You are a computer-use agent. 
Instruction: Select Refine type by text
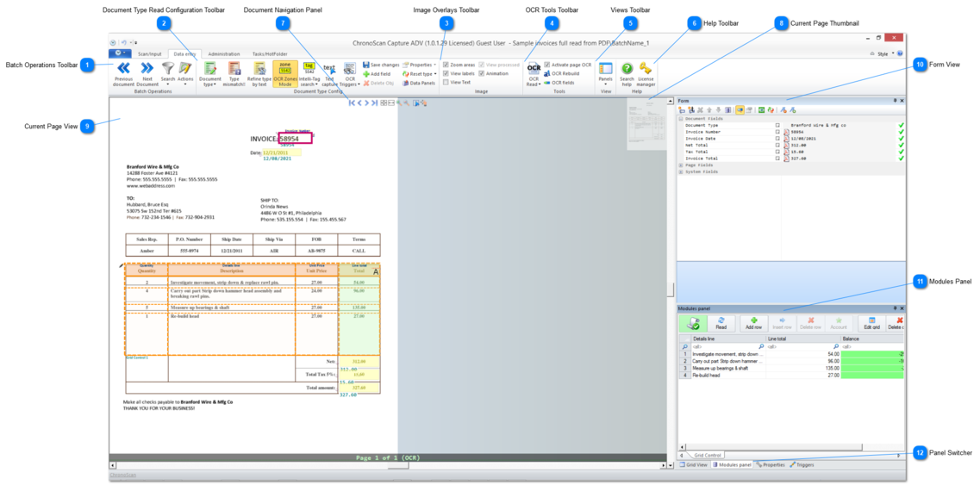[x=259, y=74]
